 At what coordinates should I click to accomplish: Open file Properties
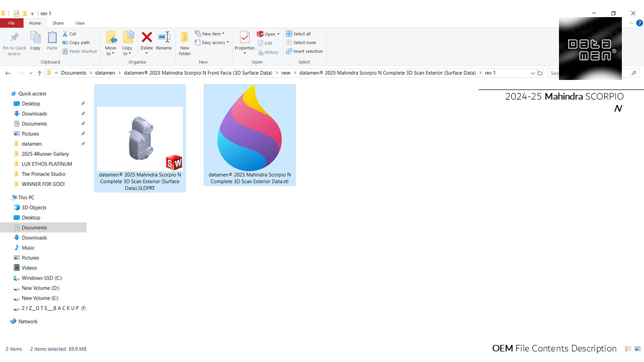[245, 44]
